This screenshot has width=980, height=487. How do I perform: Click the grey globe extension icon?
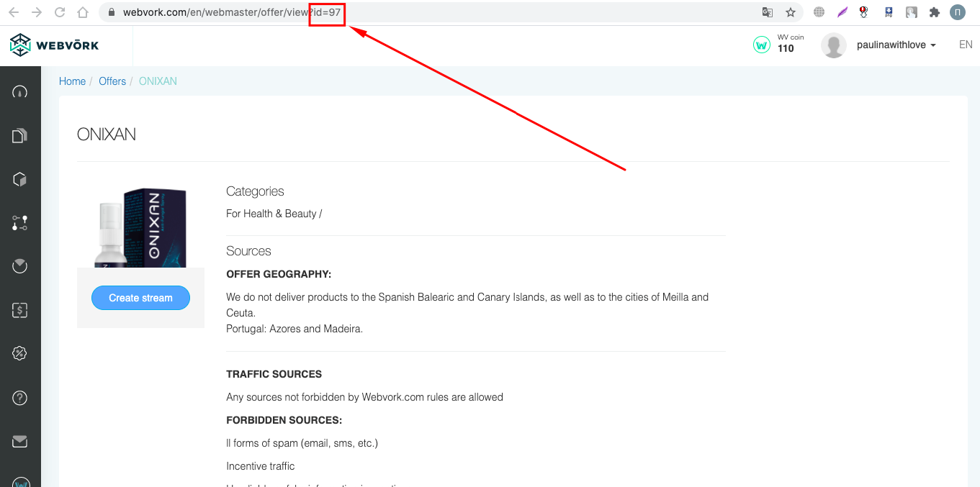click(x=819, y=12)
